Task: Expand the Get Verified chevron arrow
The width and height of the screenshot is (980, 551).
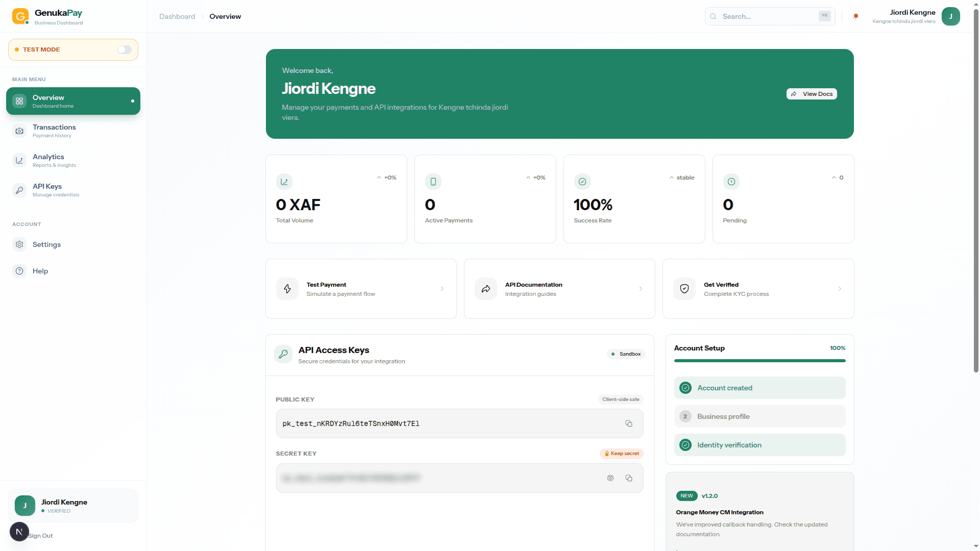Action: pos(840,289)
